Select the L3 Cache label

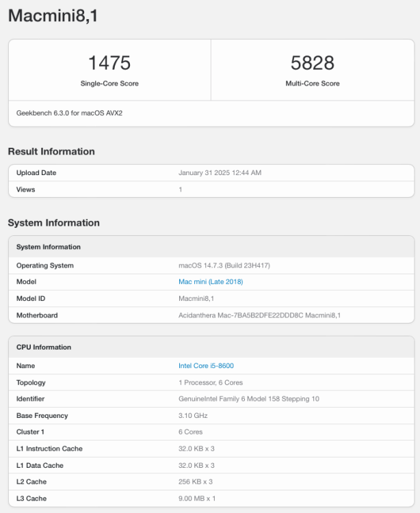coord(31,499)
